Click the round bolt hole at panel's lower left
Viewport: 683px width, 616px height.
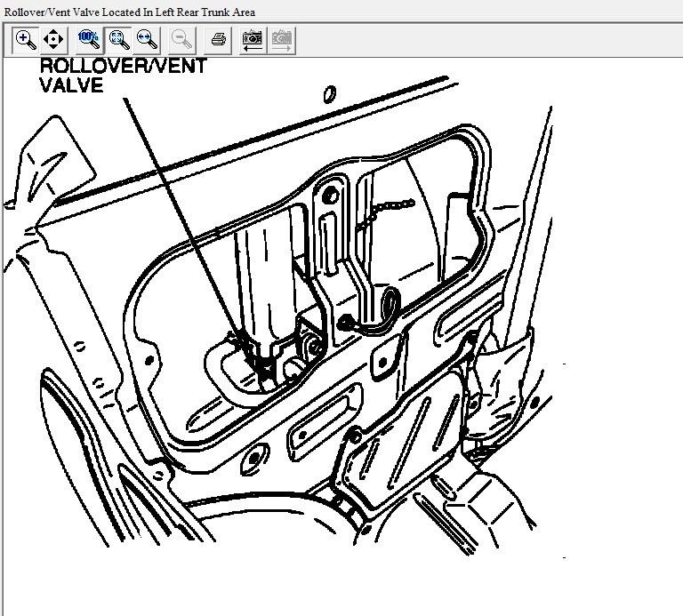tap(254, 459)
